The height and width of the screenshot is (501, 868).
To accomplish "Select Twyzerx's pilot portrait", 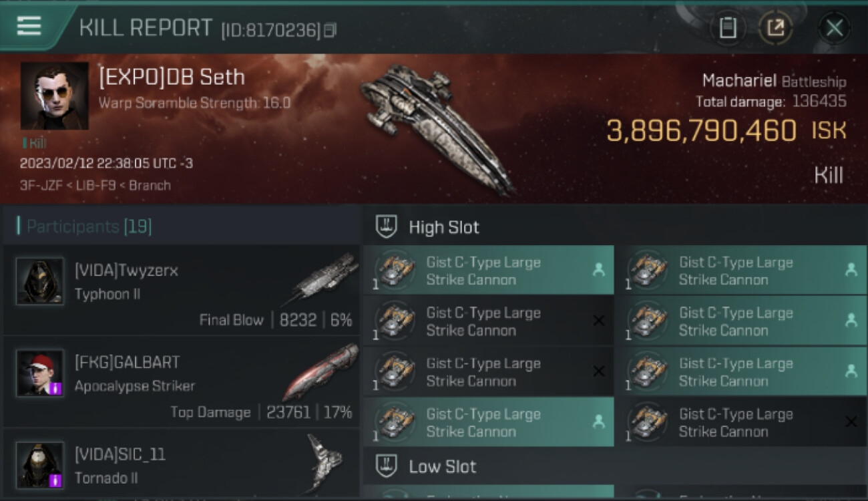I will tap(40, 281).
